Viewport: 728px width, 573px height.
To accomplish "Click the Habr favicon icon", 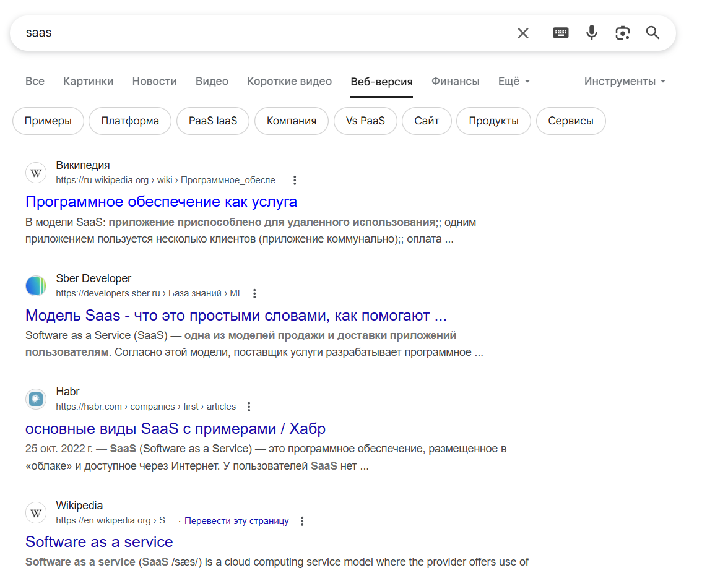I will (x=36, y=399).
